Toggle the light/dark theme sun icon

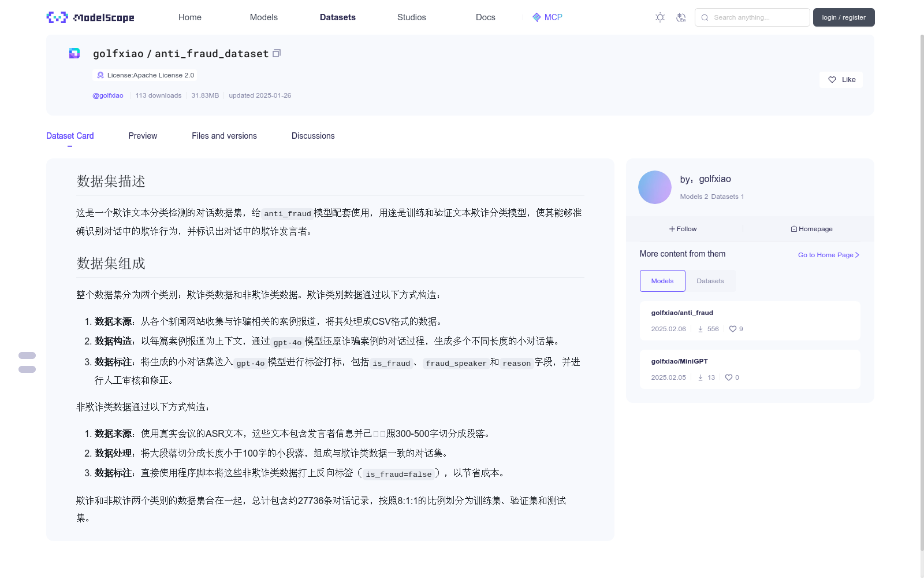[660, 17]
